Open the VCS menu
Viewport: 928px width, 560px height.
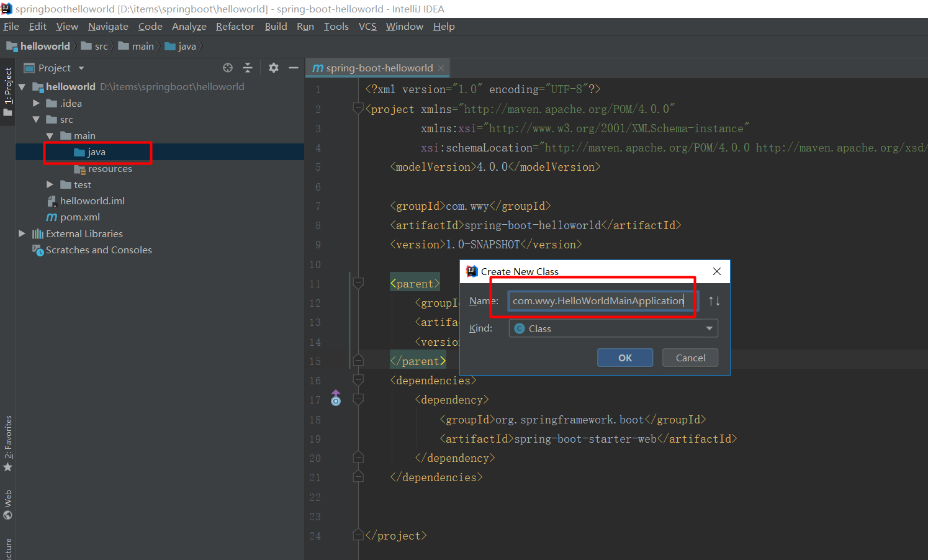click(367, 26)
